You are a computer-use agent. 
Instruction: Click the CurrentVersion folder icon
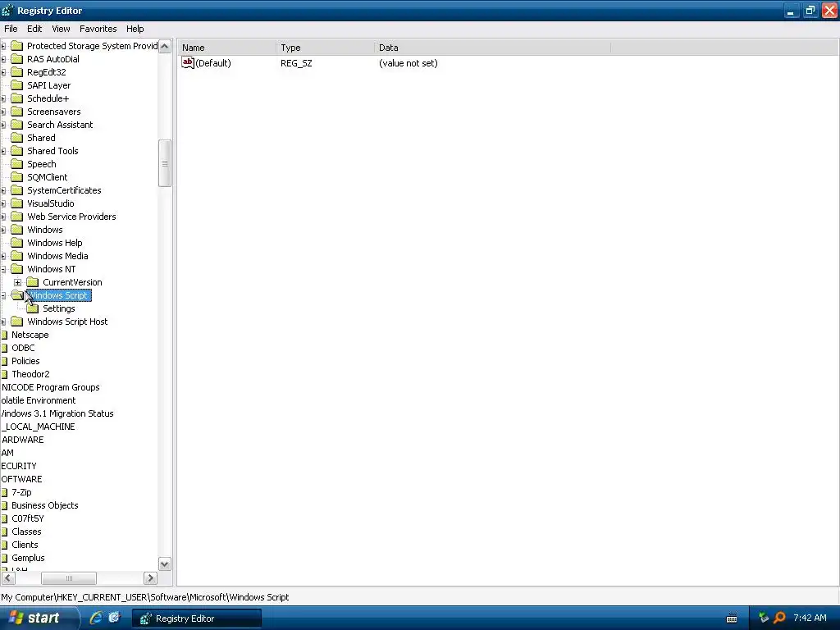pos(33,282)
